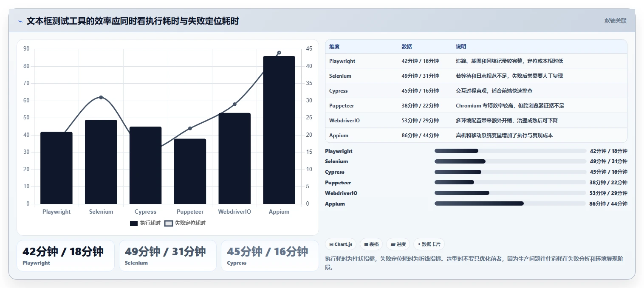Screen dimensions: 644x288
Task: Click table cell 42分钟 / 18分钟
Action: (x=420, y=61)
